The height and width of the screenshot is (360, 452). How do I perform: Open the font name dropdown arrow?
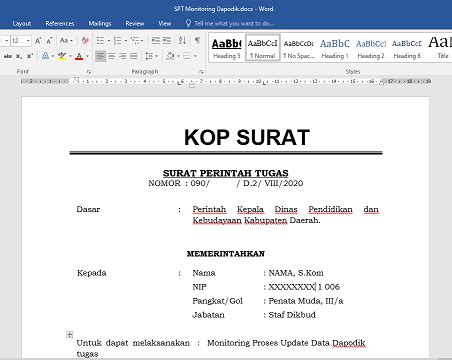[7, 41]
